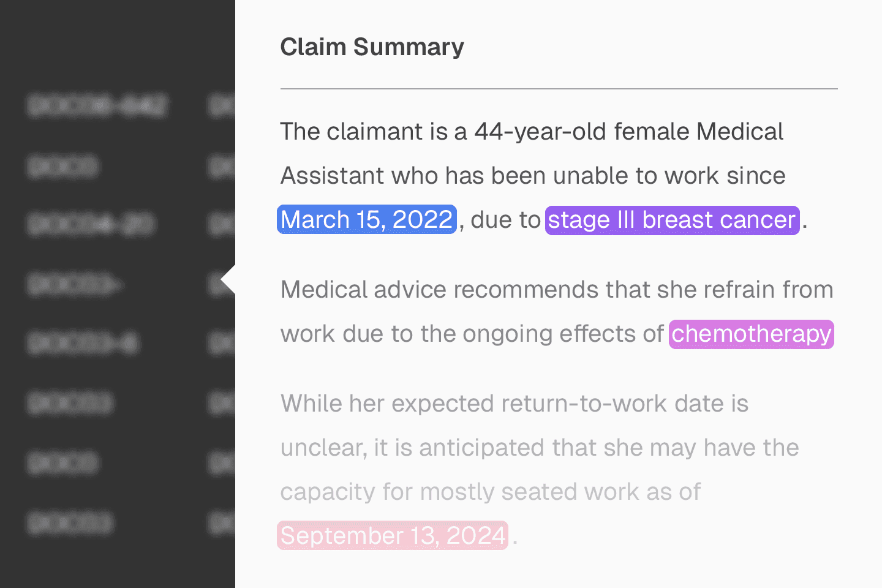The image size is (882, 588).
Task: Click the white triangle pointer on sidebar edge
Action: (228, 281)
